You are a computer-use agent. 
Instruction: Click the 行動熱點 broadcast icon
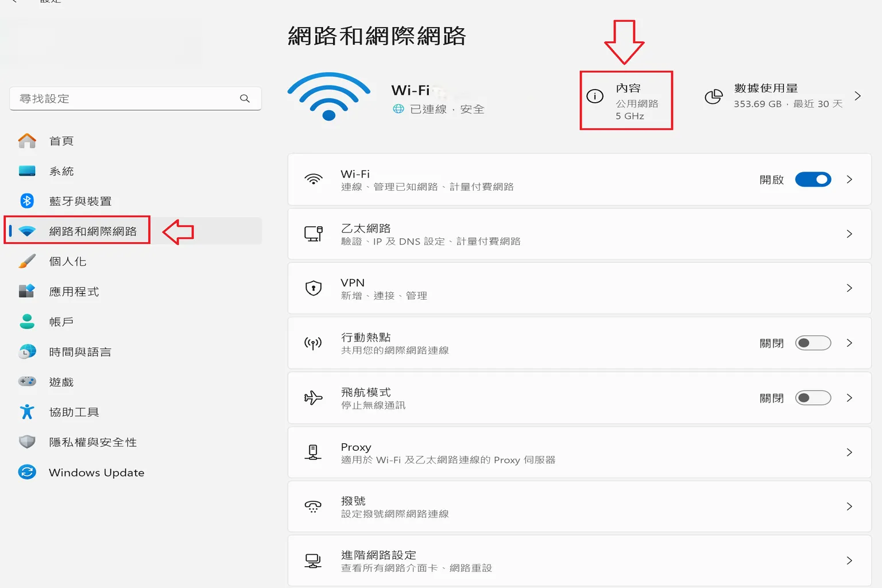click(x=314, y=343)
